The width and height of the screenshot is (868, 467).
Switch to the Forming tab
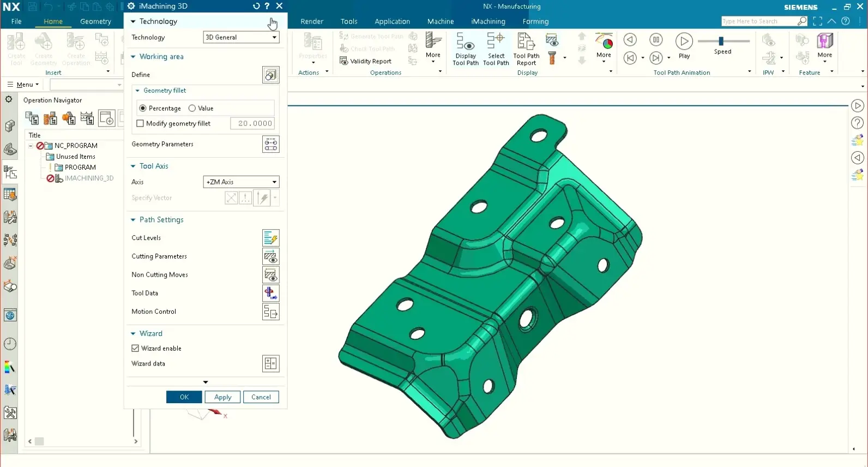pyautogui.click(x=535, y=21)
